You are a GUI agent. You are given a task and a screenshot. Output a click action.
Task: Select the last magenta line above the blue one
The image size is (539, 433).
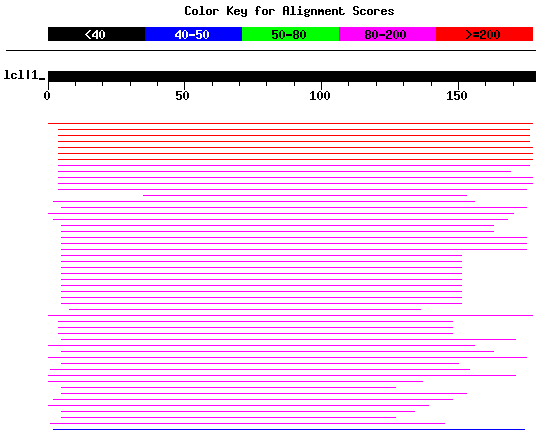248,423
